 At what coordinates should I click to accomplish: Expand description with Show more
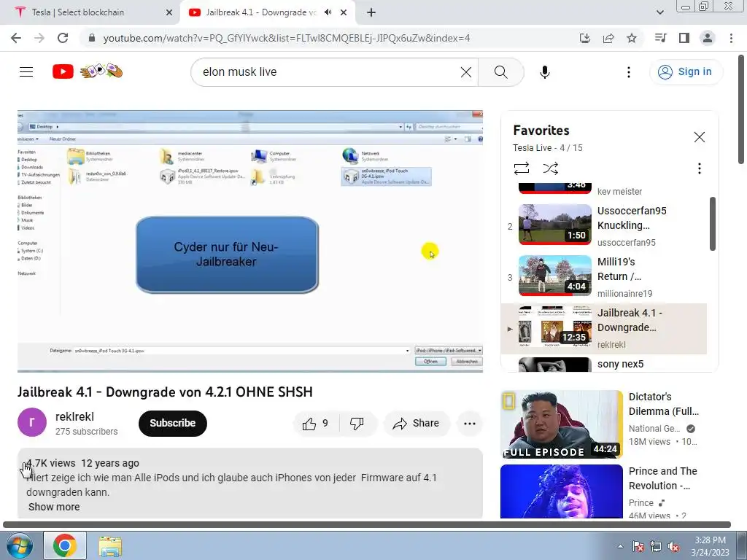point(54,507)
